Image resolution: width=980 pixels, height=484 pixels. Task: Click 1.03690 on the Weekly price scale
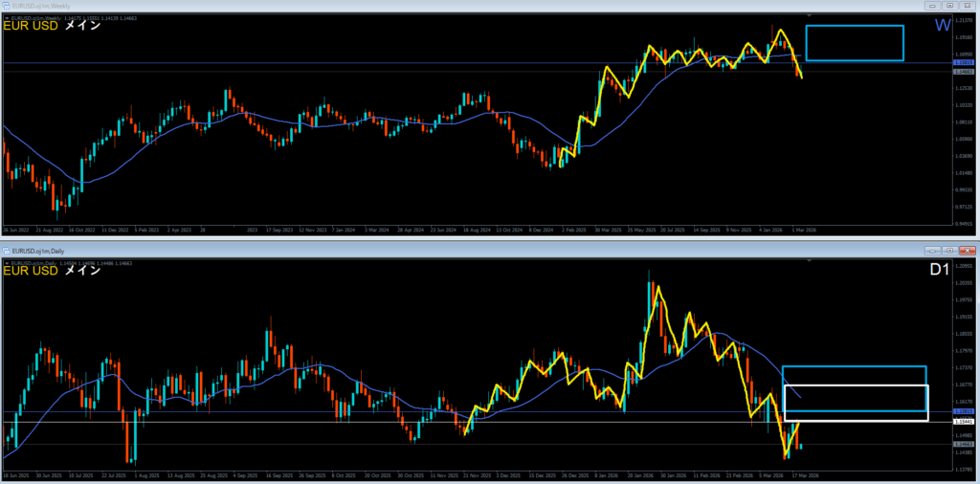click(x=964, y=156)
